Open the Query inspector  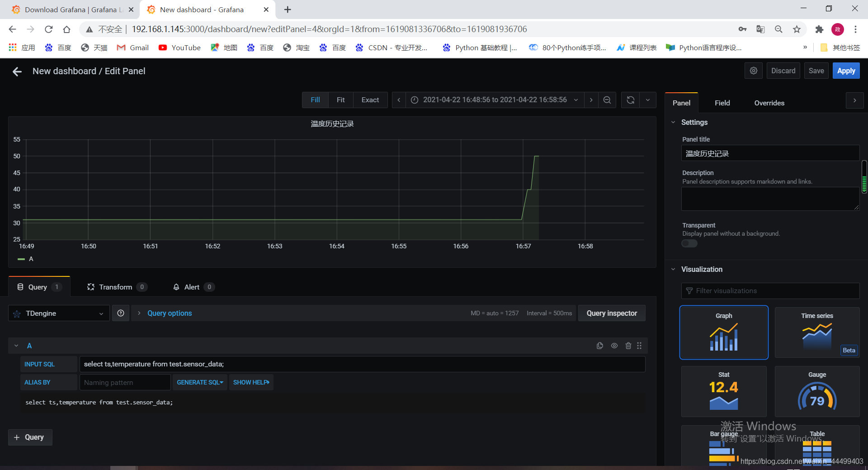point(612,313)
